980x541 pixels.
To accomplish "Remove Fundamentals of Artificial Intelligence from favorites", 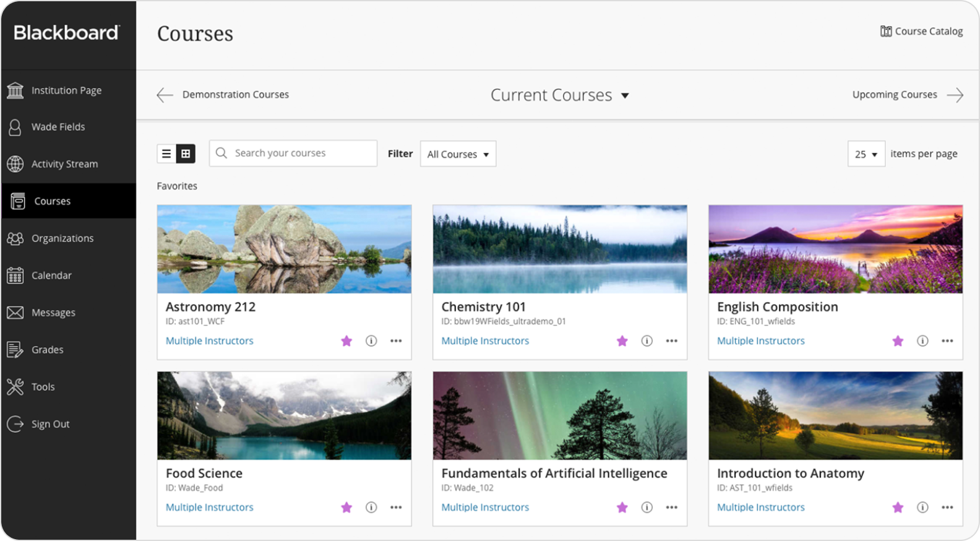I will coord(622,508).
